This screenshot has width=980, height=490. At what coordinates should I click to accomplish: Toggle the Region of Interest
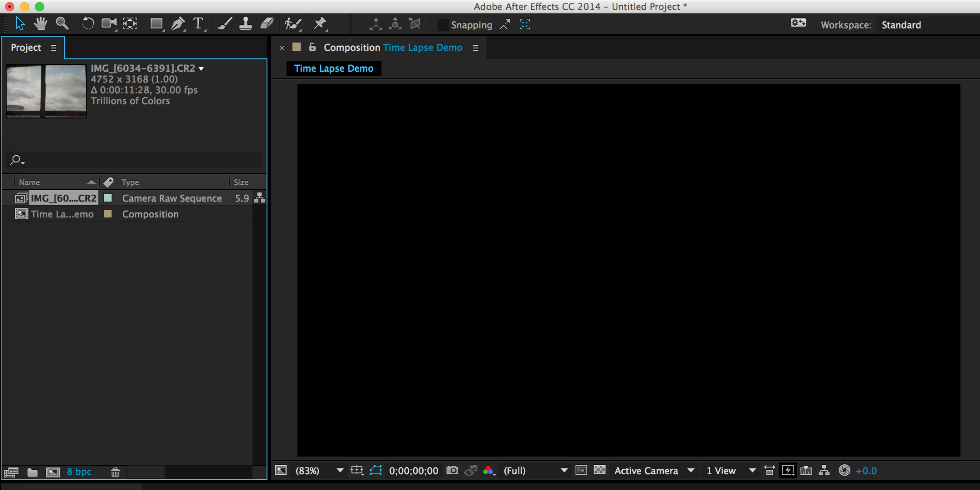click(x=581, y=470)
